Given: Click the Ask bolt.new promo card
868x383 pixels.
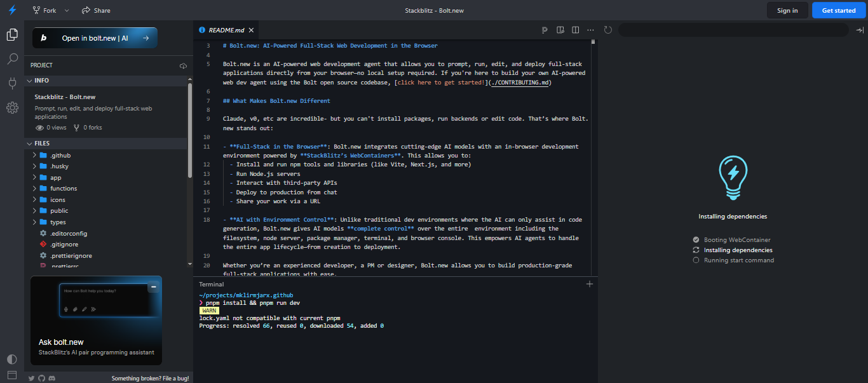Looking at the screenshot, I should coord(96,321).
